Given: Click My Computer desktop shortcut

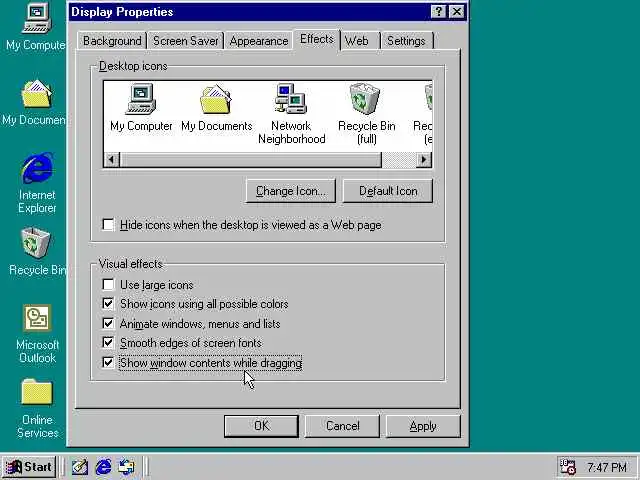Looking at the screenshot, I should tap(36, 27).
